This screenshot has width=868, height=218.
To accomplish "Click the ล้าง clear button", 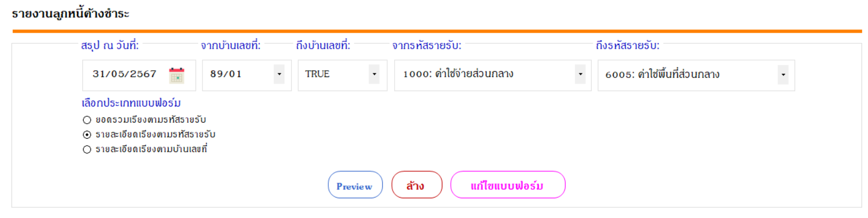I will 417,185.
